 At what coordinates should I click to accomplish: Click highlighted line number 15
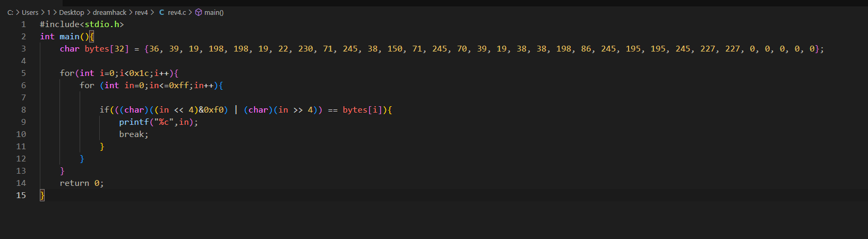pyautogui.click(x=21, y=195)
